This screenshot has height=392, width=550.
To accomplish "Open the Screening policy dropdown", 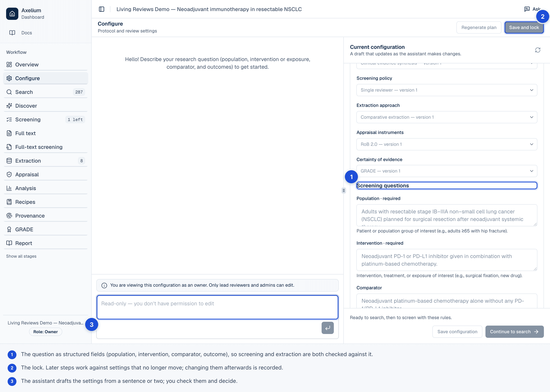I will tap(447, 90).
